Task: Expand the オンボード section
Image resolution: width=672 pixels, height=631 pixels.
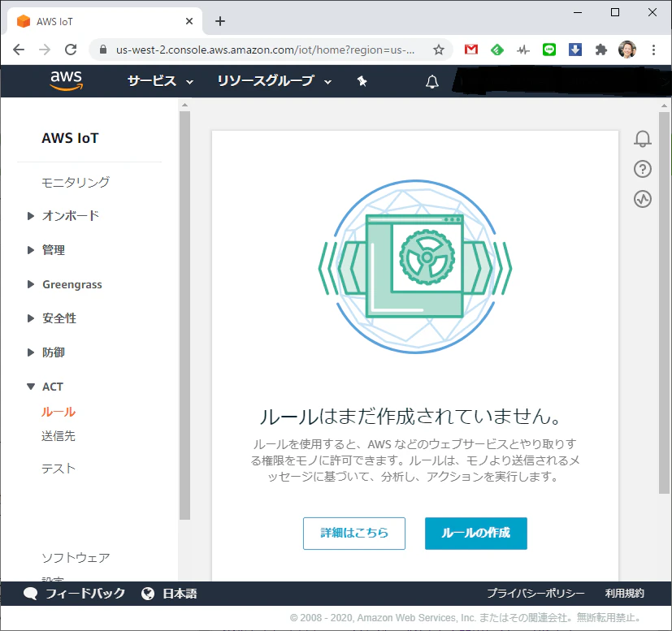Action: click(x=30, y=216)
